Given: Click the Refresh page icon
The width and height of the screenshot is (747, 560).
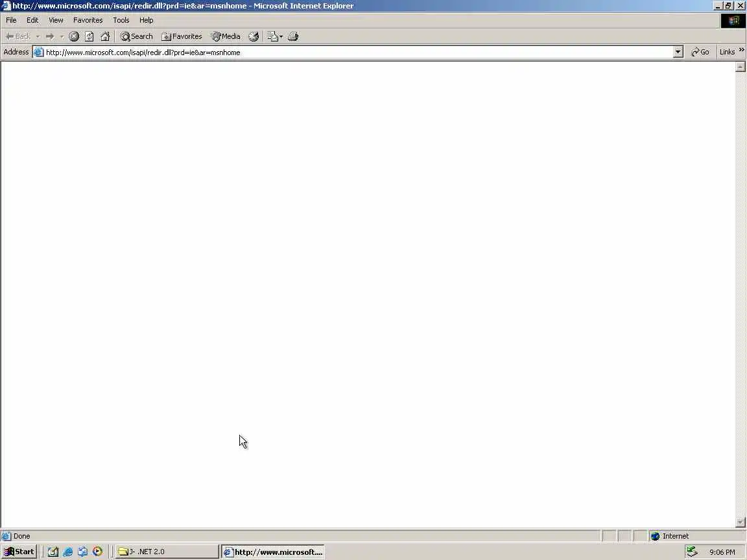Looking at the screenshot, I should coord(89,36).
